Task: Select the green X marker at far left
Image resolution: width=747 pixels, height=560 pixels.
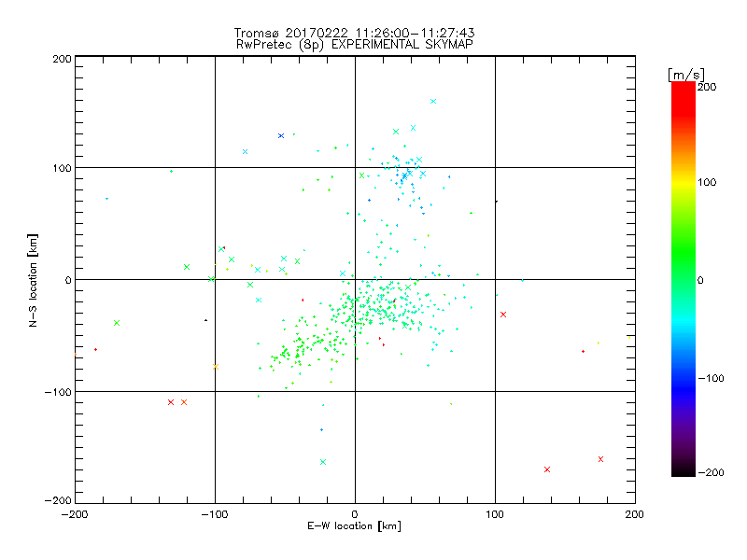Action: pos(117,323)
